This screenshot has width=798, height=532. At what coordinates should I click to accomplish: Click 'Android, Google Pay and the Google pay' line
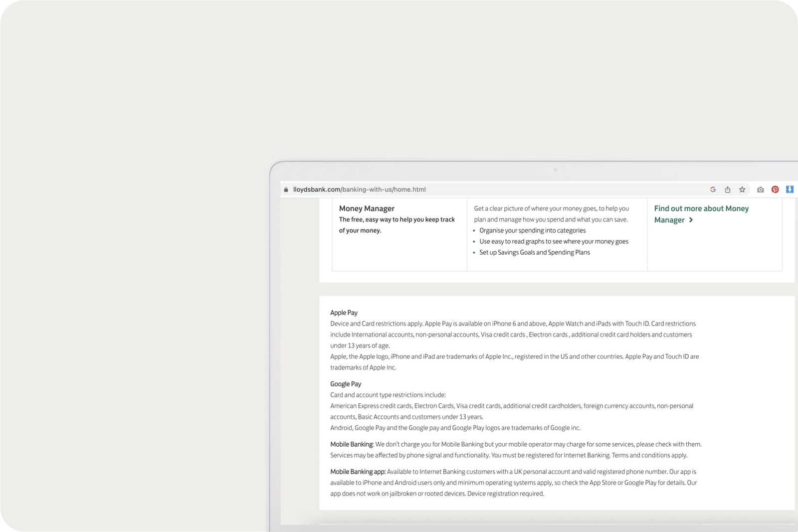455,428
